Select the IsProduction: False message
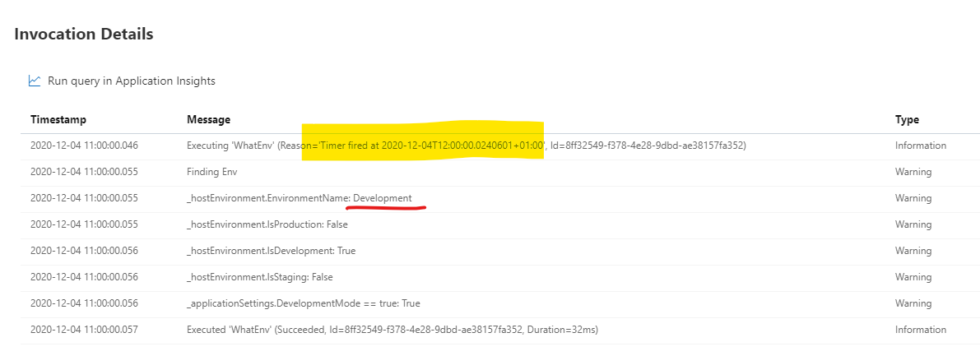The width and height of the screenshot is (980, 356). point(267,224)
